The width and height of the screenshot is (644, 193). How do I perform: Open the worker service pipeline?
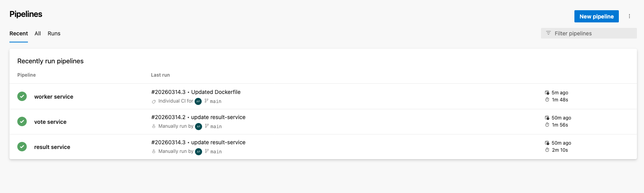point(53,97)
